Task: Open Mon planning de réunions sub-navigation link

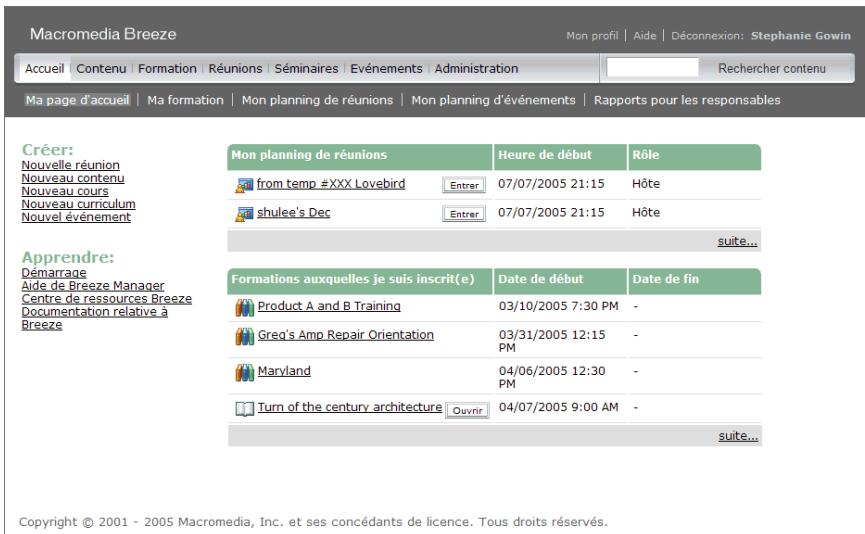Action: tap(317, 100)
